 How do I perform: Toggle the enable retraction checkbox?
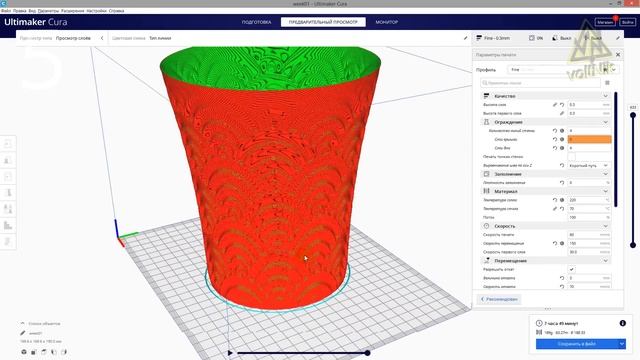click(x=571, y=269)
